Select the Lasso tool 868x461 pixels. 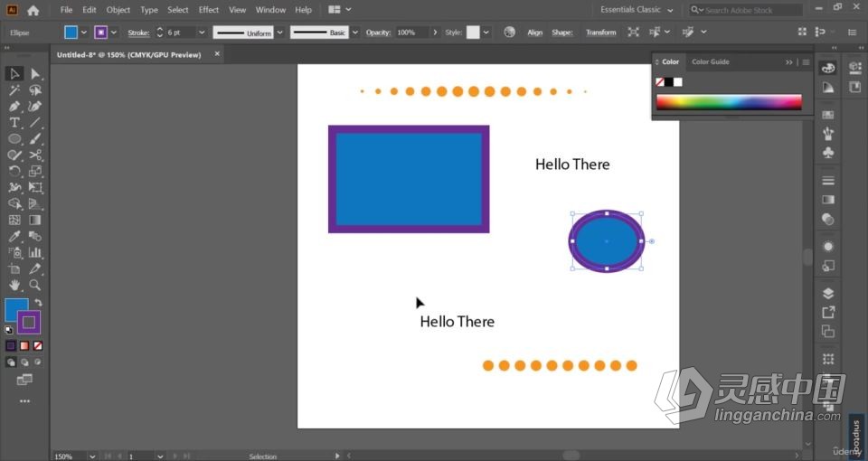tap(35, 90)
